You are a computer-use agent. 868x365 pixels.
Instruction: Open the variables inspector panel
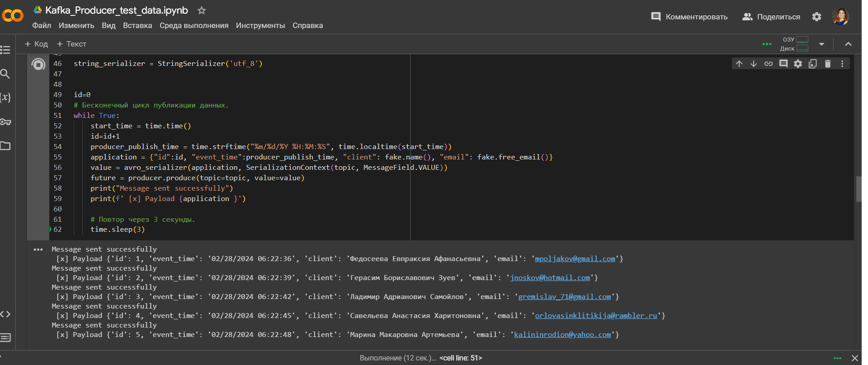click(x=5, y=98)
